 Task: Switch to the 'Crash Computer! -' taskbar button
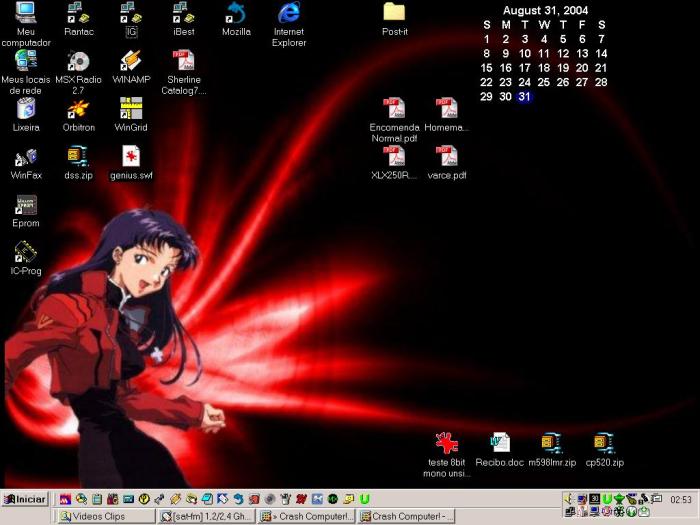click(x=406, y=516)
